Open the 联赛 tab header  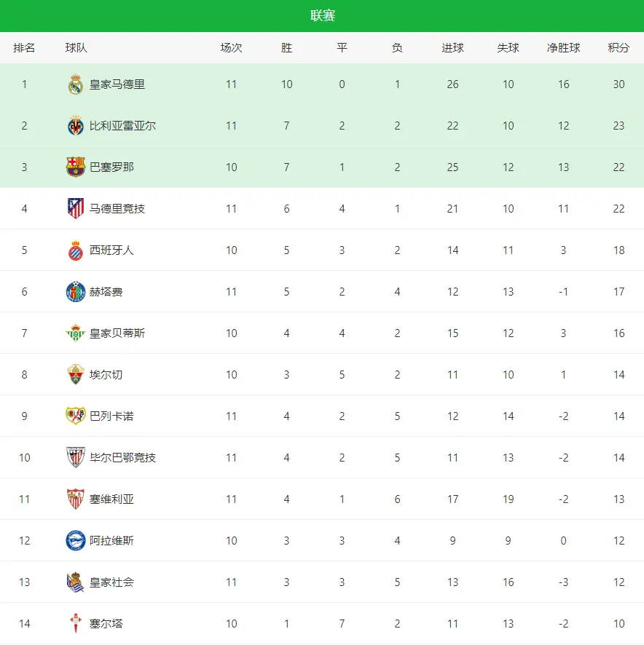(x=322, y=16)
